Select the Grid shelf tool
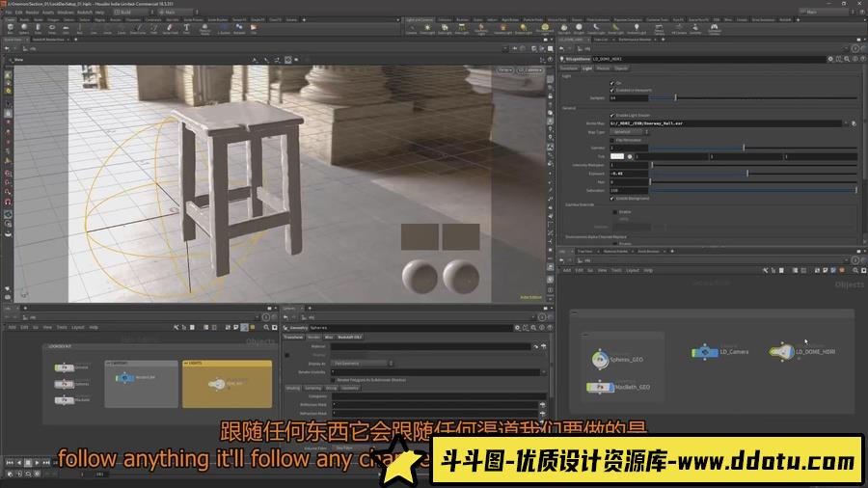This screenshot has width=868, height=488. coord(66,27)
